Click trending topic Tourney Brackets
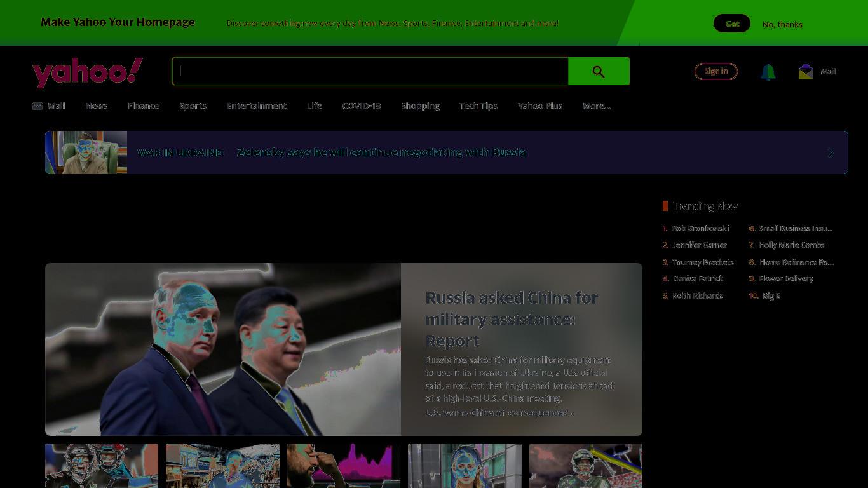The width and height of the screenshot is (868, 488). (x=703, y=262)
